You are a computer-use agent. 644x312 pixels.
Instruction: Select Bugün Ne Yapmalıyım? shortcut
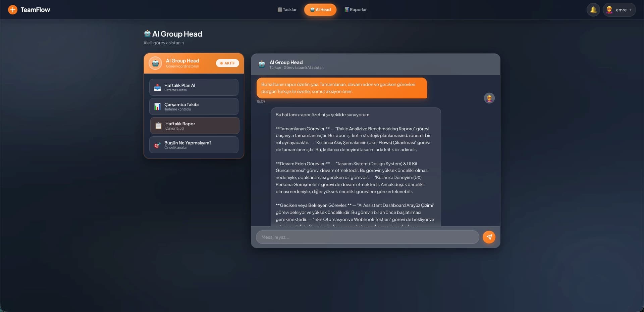click(x=194, y=145)
